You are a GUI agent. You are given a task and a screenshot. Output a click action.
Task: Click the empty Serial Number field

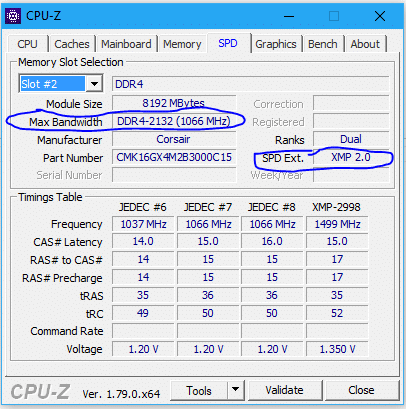coord(174,175)
